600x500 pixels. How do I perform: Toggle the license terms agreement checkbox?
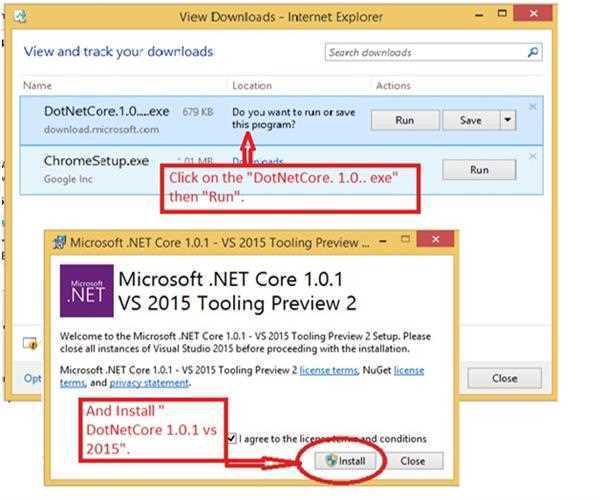tap(232, 438)
